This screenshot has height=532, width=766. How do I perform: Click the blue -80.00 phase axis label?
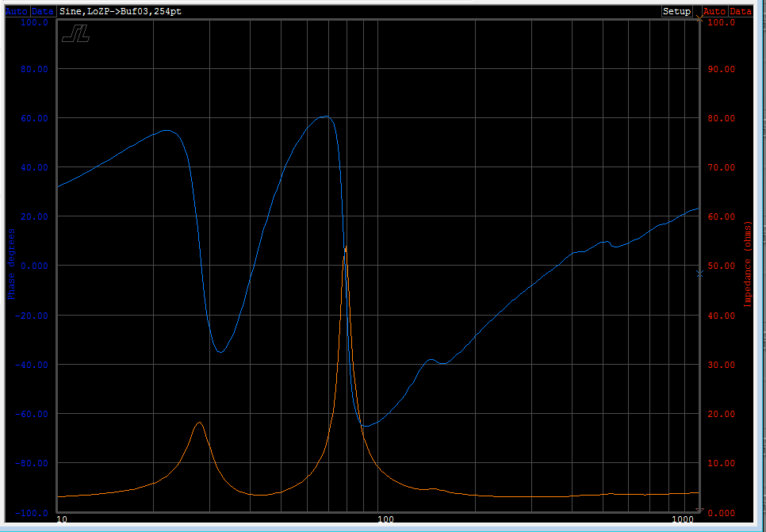[x=33, y=463]
